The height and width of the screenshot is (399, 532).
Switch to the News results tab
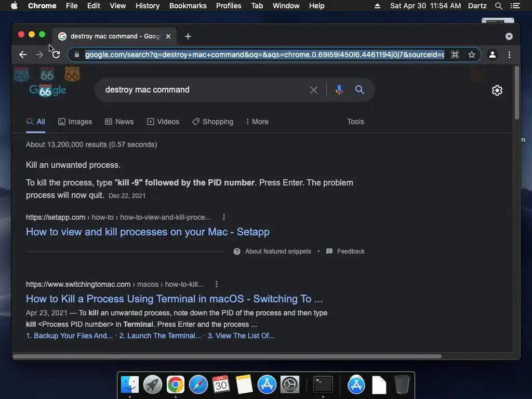[x=119, y=122]
